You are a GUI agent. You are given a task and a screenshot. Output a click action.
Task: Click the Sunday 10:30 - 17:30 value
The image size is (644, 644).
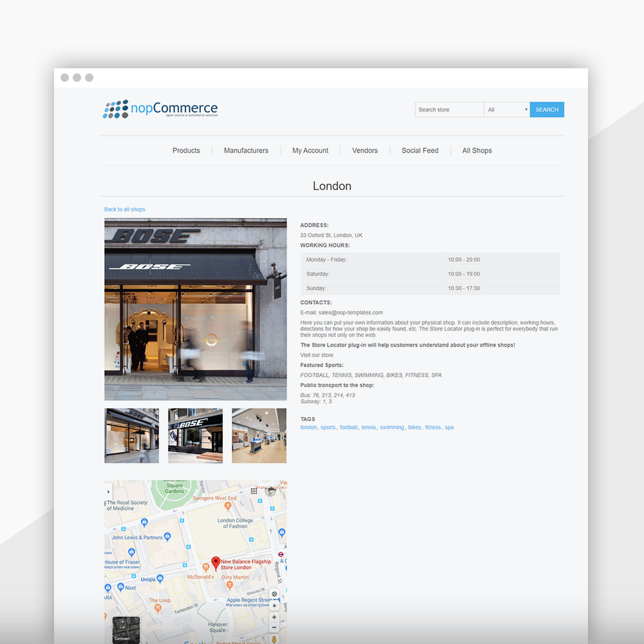(464, 289)
